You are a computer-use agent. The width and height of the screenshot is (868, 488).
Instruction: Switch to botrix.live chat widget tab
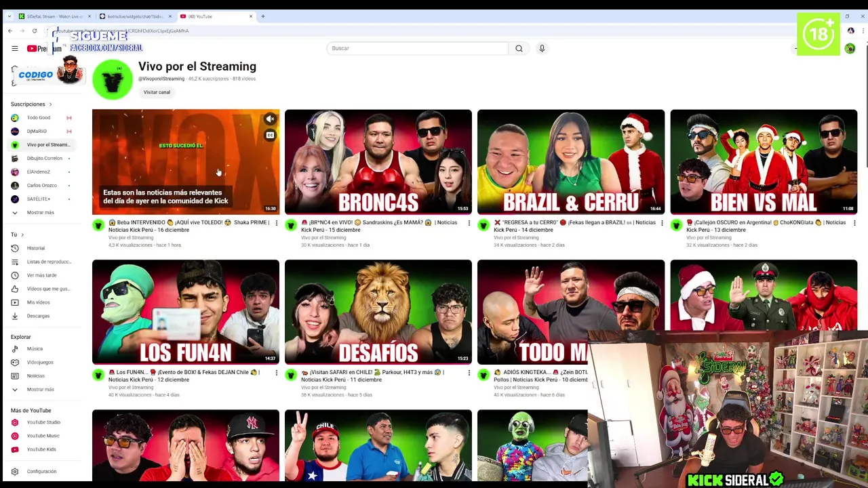pyautogui.click(x=134, y=16)
